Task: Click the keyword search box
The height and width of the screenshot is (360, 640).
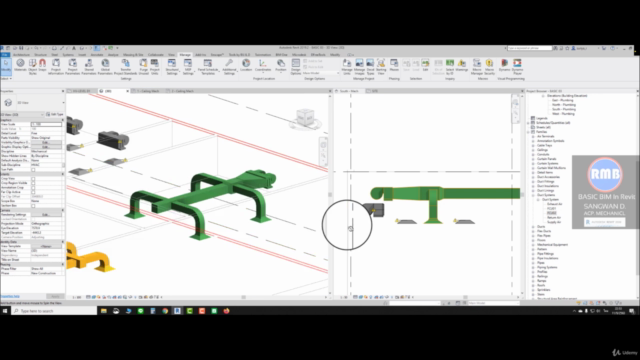Action: click(529, 48)
